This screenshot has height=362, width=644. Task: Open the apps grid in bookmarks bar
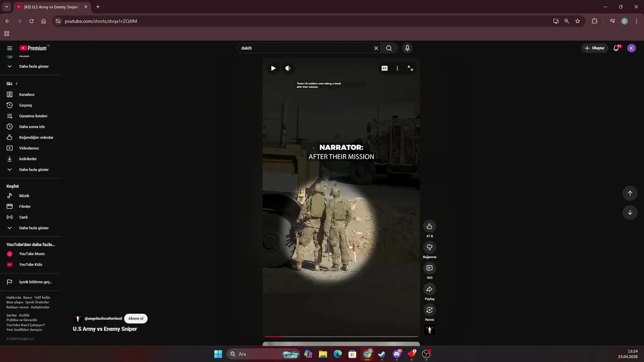(7, 34)
